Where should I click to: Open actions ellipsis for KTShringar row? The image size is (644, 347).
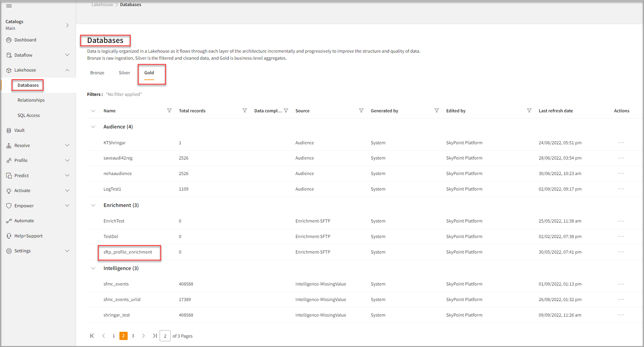621,143
